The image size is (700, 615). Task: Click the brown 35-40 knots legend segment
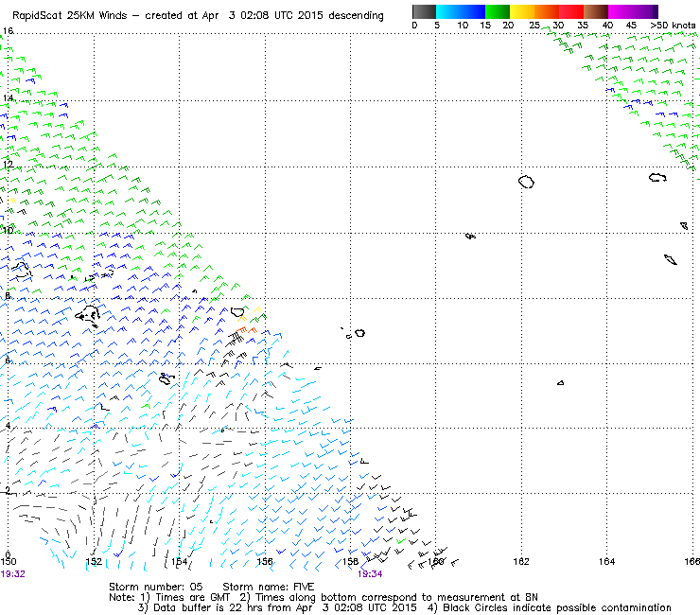coord(596,11)
